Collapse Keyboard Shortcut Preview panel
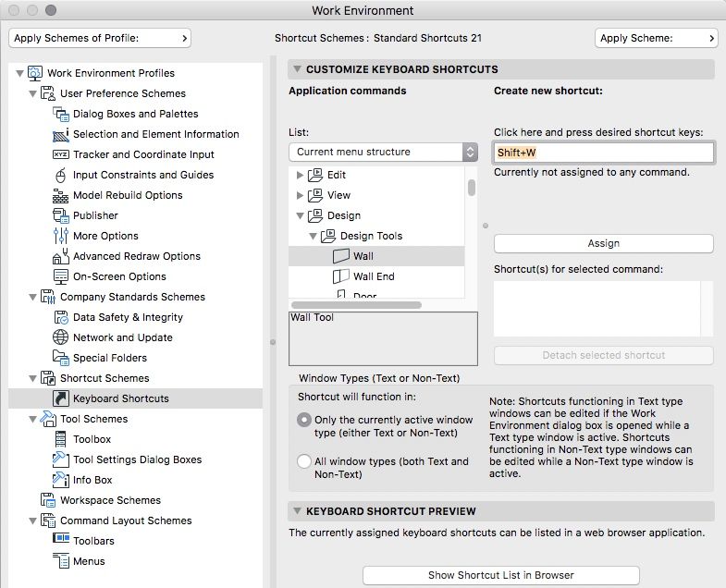 coord(297,511)
